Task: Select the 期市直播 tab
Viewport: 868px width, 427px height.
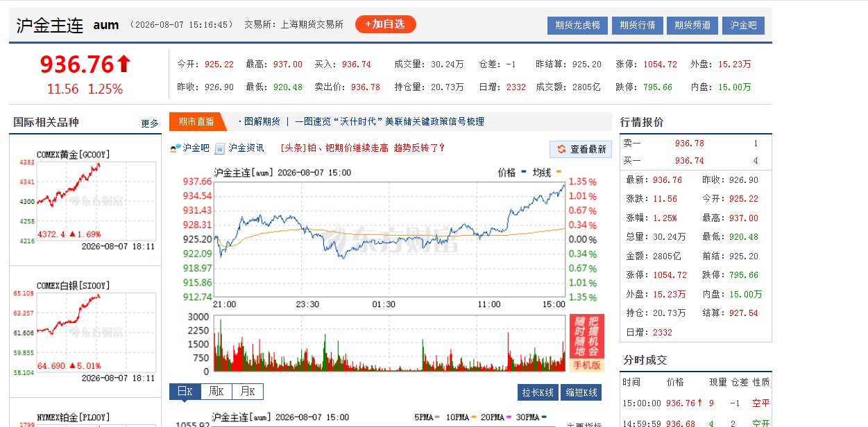Action: click(197, 121)
